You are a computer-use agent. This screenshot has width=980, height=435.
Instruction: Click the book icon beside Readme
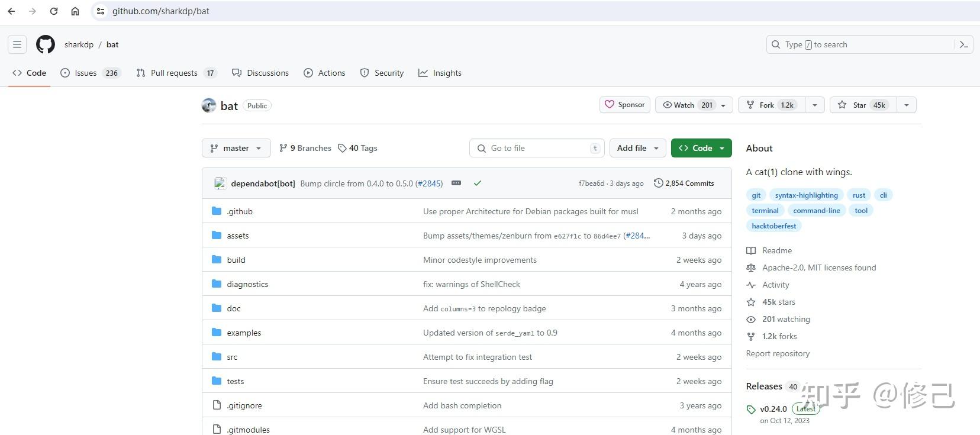point(751,250)
